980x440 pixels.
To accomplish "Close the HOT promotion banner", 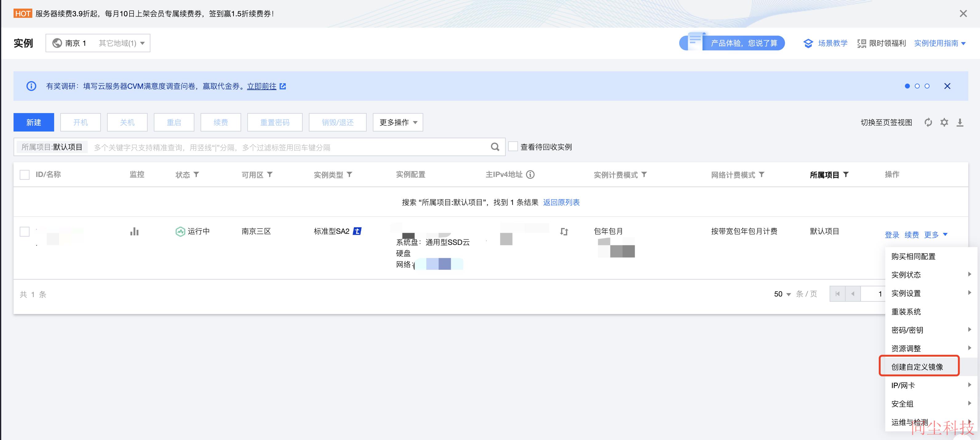I will [963, 14].
